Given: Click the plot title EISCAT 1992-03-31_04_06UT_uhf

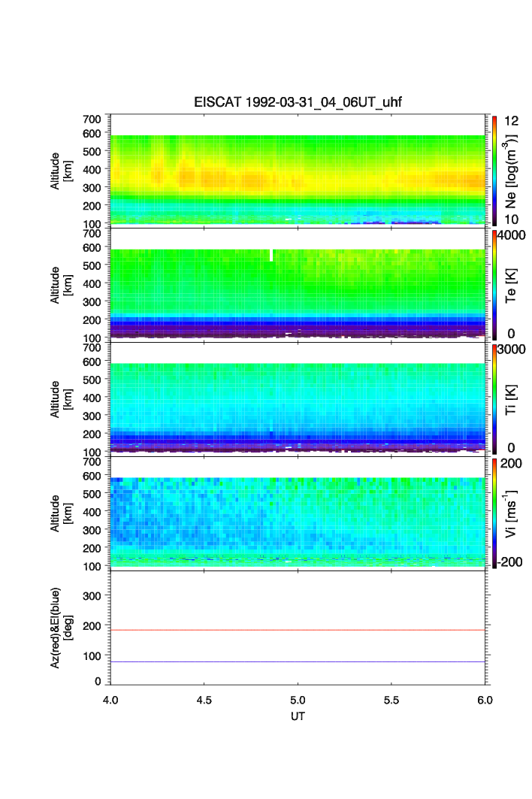Looking at the screenshot, I should click(x=298, y=102).
